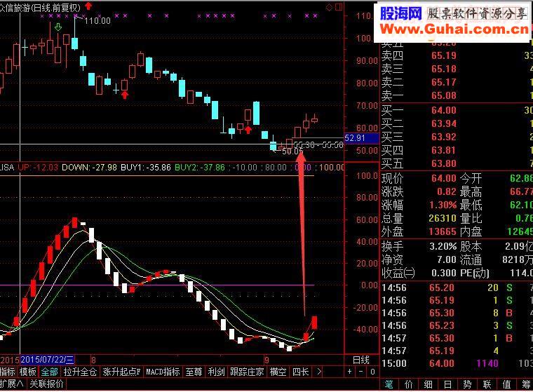Click the stock title 日线.前复权 label
The width and height of the screenshot is (533, 392).
tap(56, 8)
